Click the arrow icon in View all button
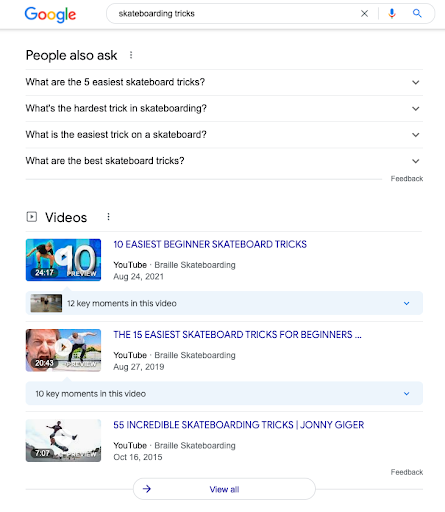445x512 pixels. [x=147, y=489]
